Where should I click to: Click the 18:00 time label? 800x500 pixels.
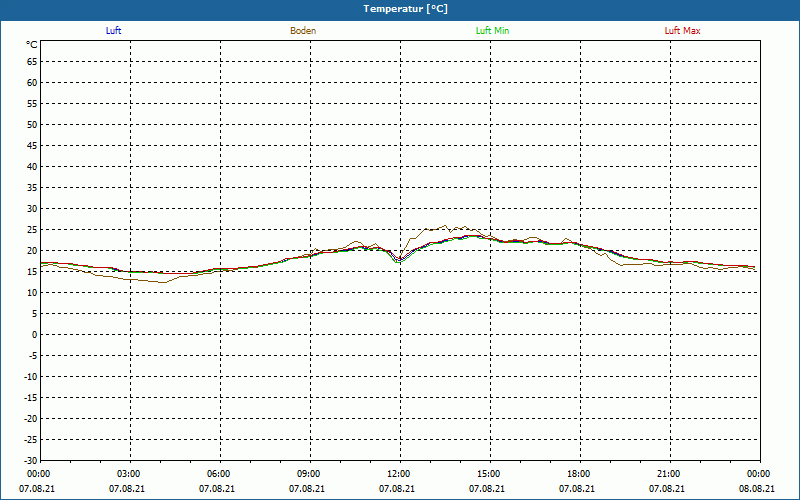[579, 474]
